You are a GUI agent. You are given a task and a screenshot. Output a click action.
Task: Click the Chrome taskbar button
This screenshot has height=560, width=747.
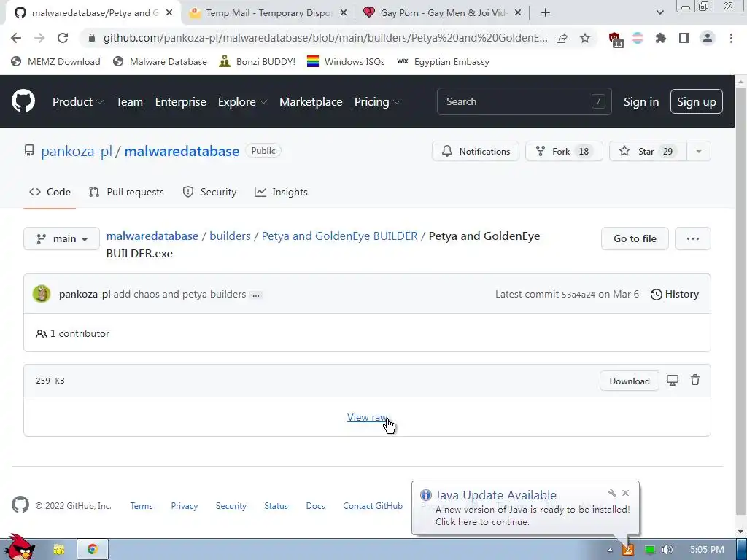(93, 550)
